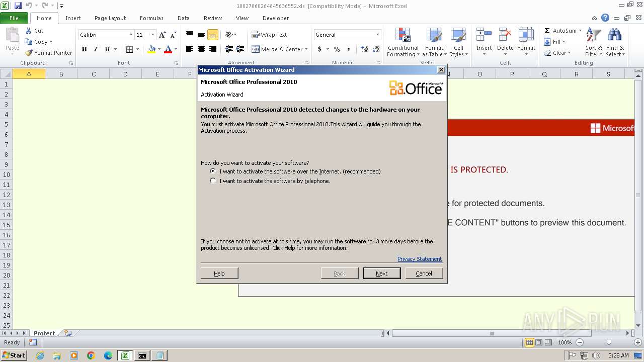Click Decrease Indent icon
The image size is (644, 362).
pyautogui.click(x=229, y=49)
